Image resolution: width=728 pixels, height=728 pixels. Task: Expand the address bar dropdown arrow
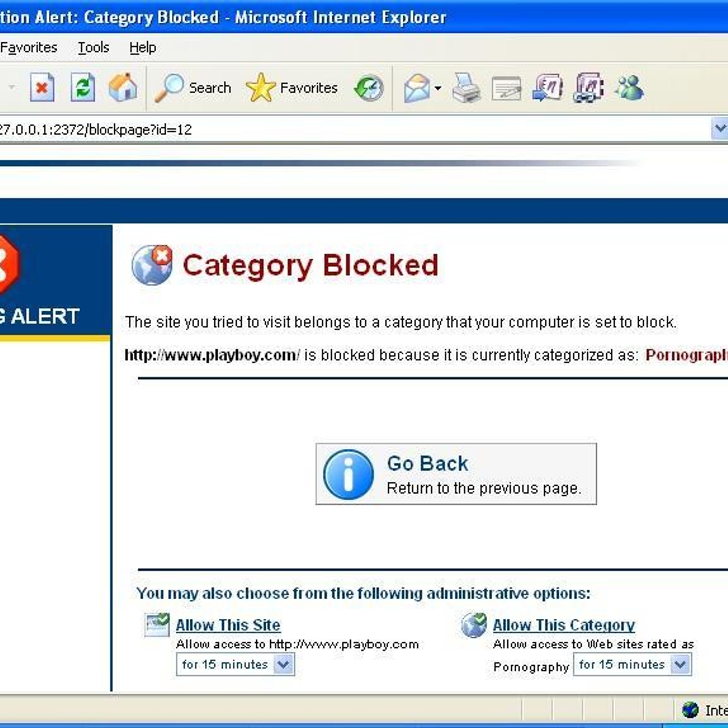click(719, 129)
